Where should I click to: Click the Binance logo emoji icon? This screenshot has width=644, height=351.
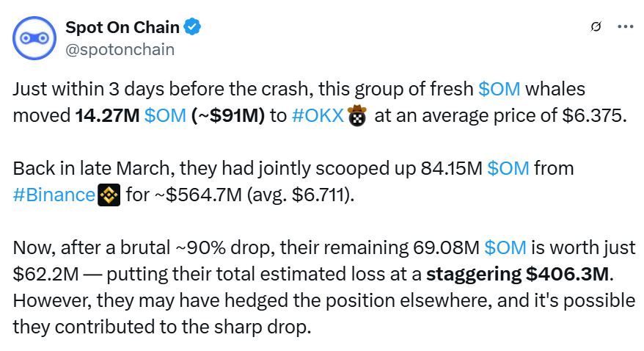click(108, 196)
